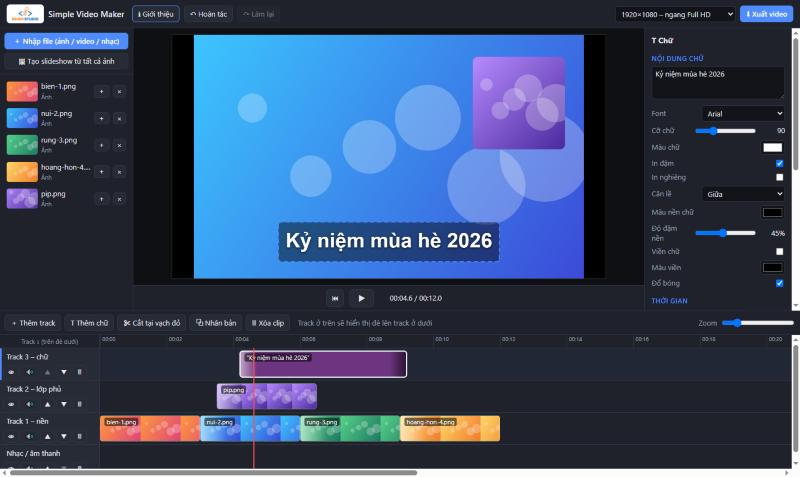The image size is (800, 477).
Task: Disable the Đổ bóng shadow checkbox
Action: [779, 283]
